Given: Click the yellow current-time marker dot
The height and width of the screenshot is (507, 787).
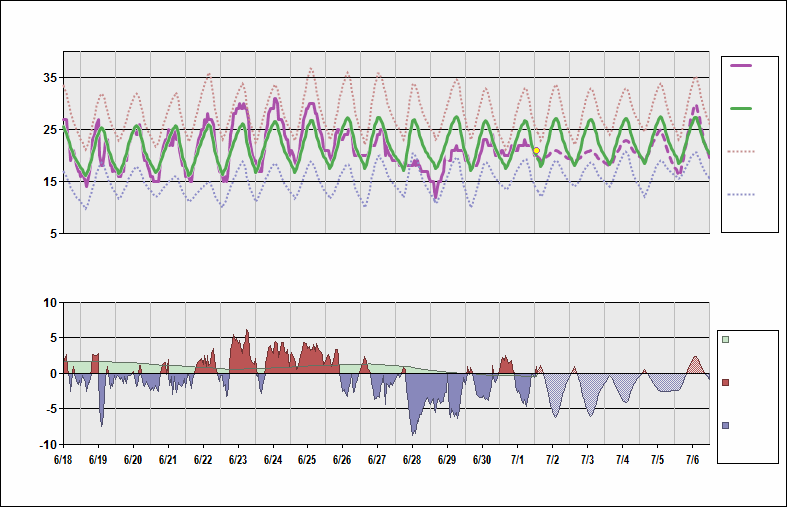Looking at the screenshot, I should pos(536,150).
